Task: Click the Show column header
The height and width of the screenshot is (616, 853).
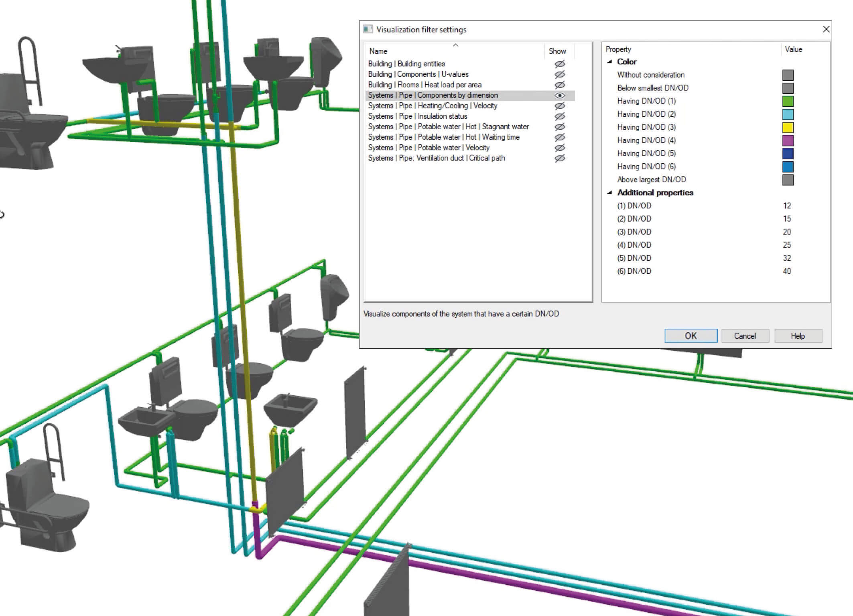Action: pos(557,51)
